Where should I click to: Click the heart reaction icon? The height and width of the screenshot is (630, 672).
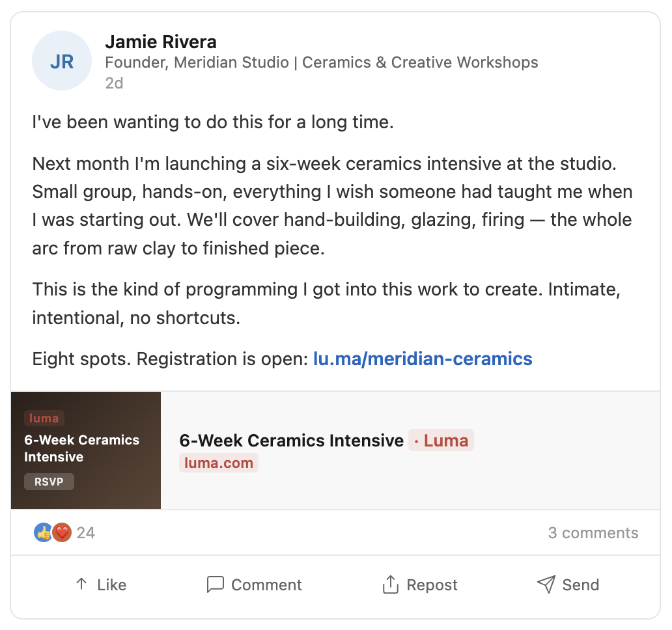point(62,532)
